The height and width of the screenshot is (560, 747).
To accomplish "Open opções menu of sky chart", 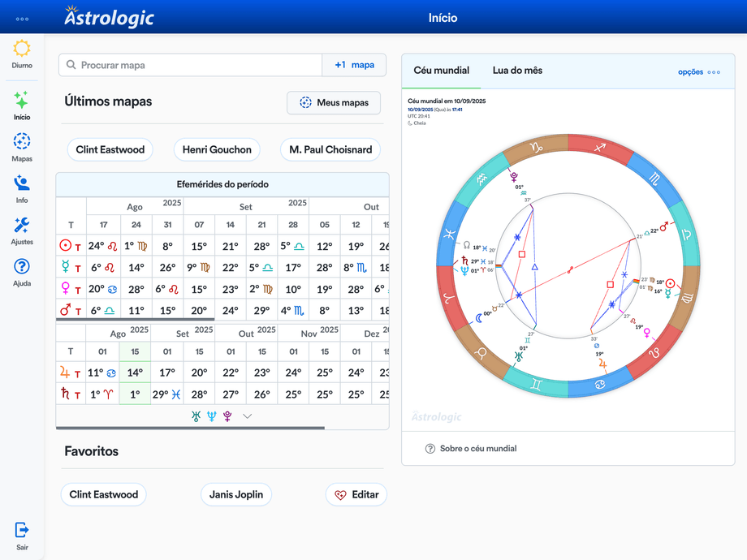I will [x=699, y=72].
